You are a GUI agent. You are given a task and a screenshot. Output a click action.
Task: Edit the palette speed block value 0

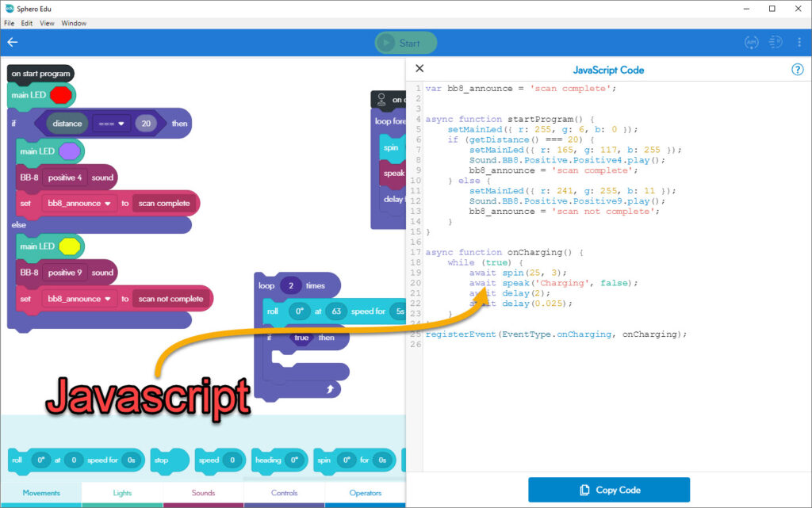(232, 460)
